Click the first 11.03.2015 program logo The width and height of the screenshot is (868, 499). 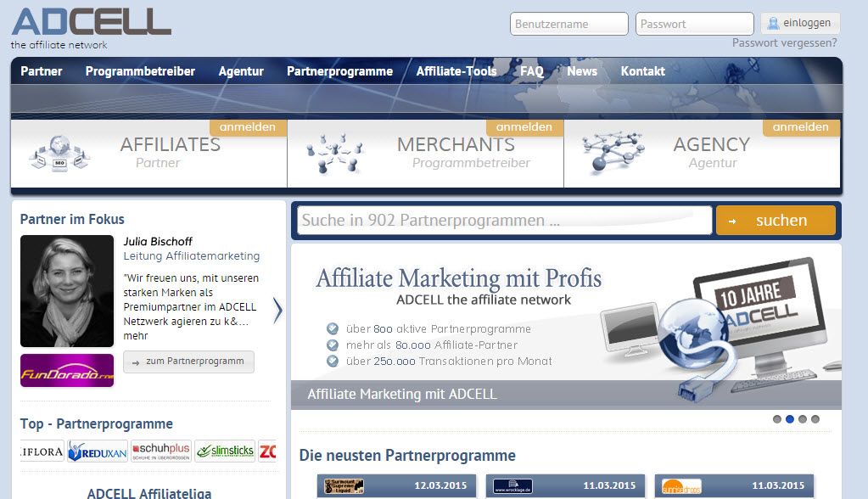(x=512, y=486)
